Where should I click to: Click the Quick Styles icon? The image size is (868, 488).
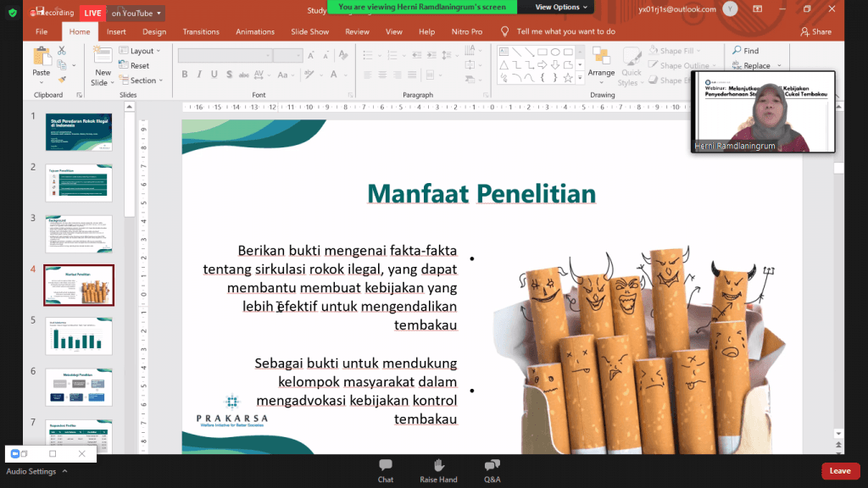click(631, 56)
